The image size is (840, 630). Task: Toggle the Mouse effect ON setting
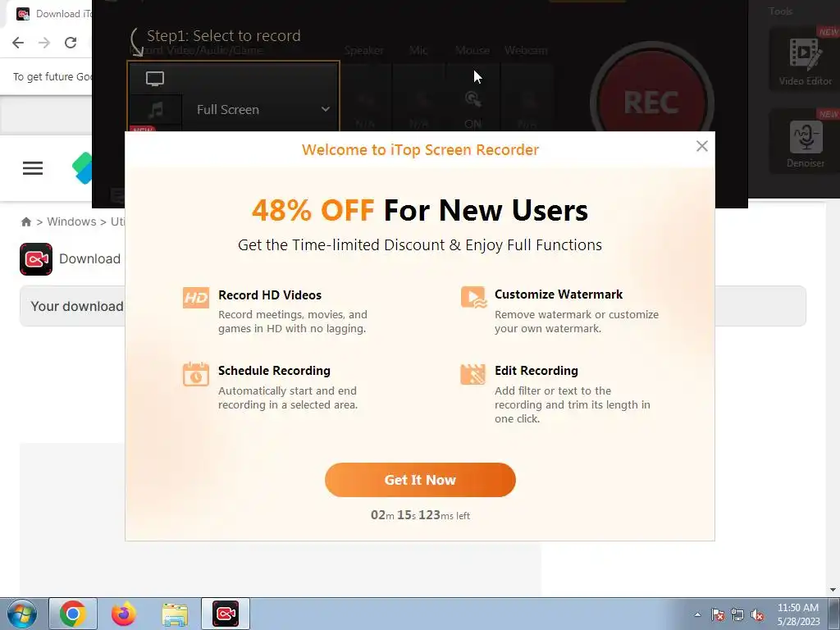coord(472,109)
